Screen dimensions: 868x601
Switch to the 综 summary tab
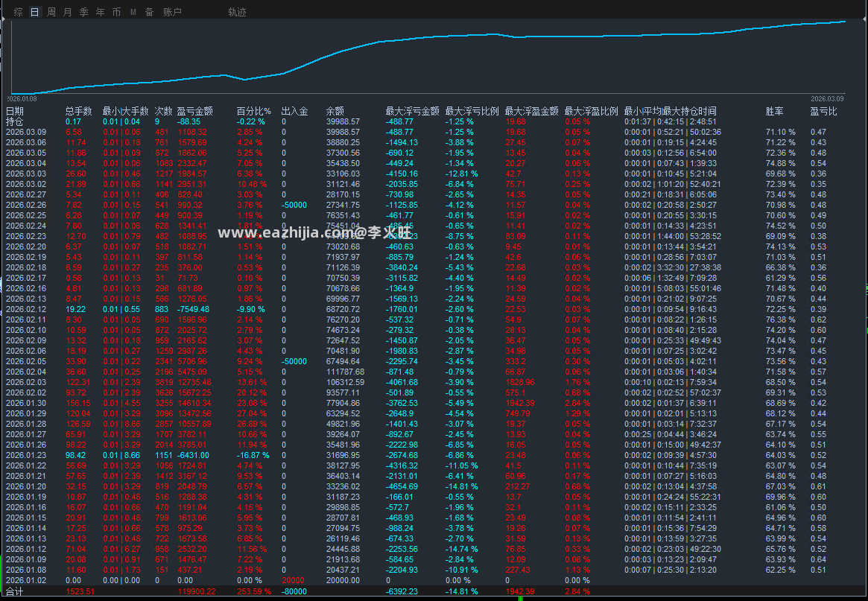19,12
